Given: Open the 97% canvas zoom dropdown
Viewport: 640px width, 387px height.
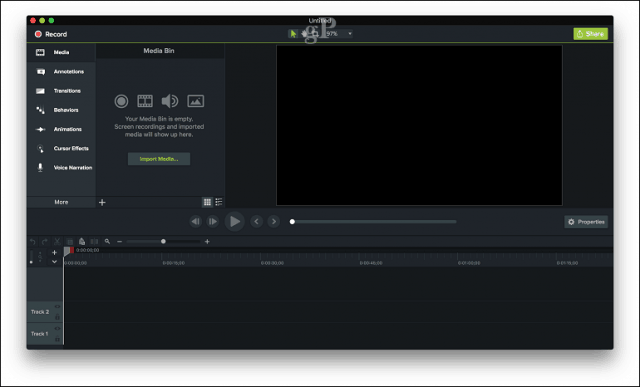Looking at the screenshot, I should (339, 34).
